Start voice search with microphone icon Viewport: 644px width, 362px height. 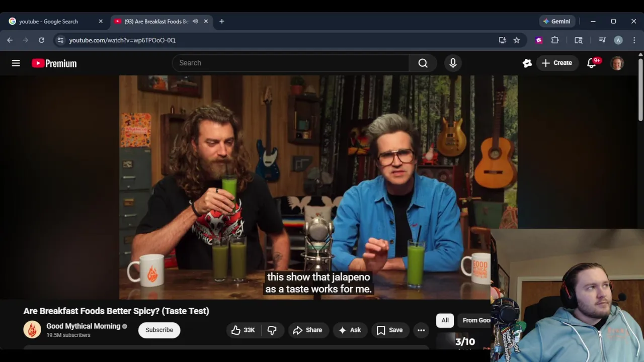(453, 63)
